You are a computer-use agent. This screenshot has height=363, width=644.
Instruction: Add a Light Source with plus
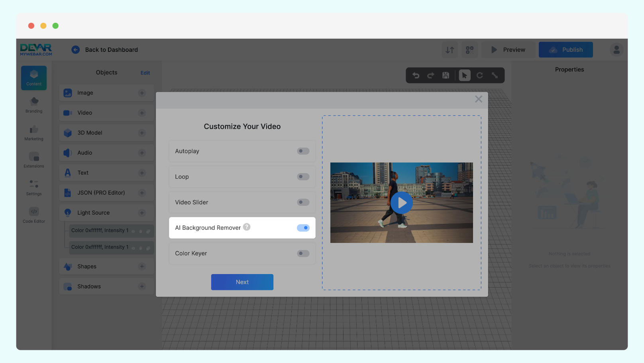pos(142,213)
